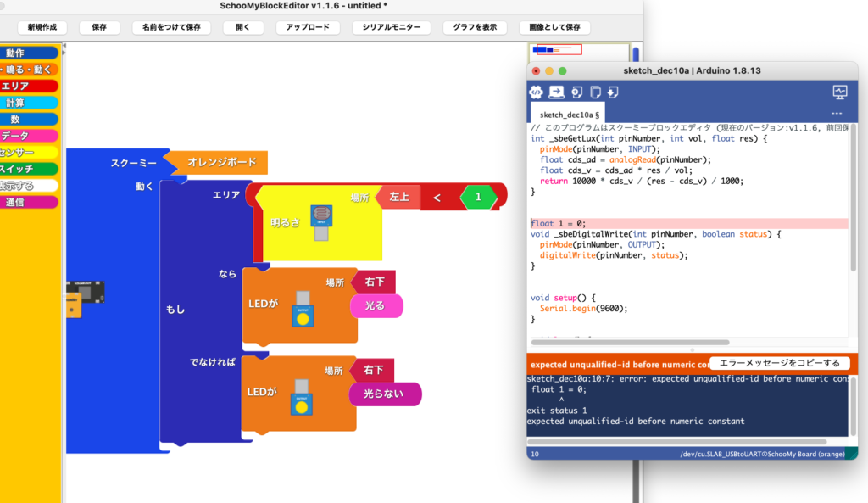Click the 光らない block
This screenshot has width=868, height=503.
point(384,394)
